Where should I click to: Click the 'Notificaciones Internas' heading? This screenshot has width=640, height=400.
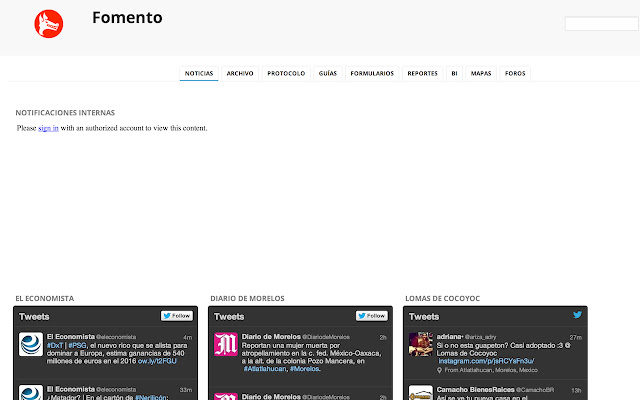tap(65, 113)
